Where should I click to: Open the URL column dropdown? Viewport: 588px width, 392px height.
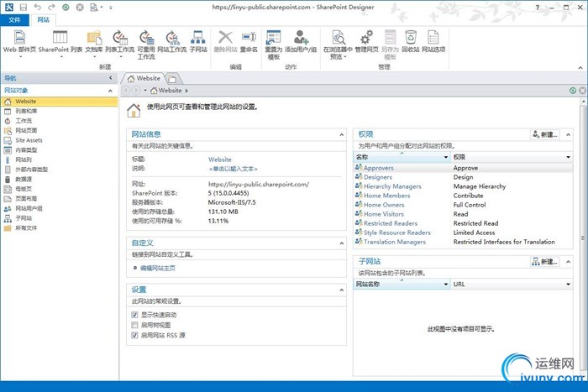point(568,284)
